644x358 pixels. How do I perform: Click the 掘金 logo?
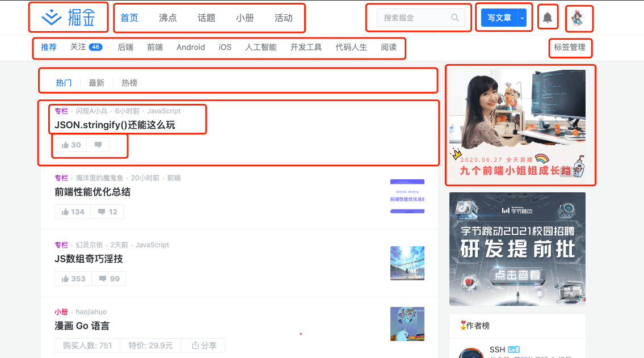[69, 18]
